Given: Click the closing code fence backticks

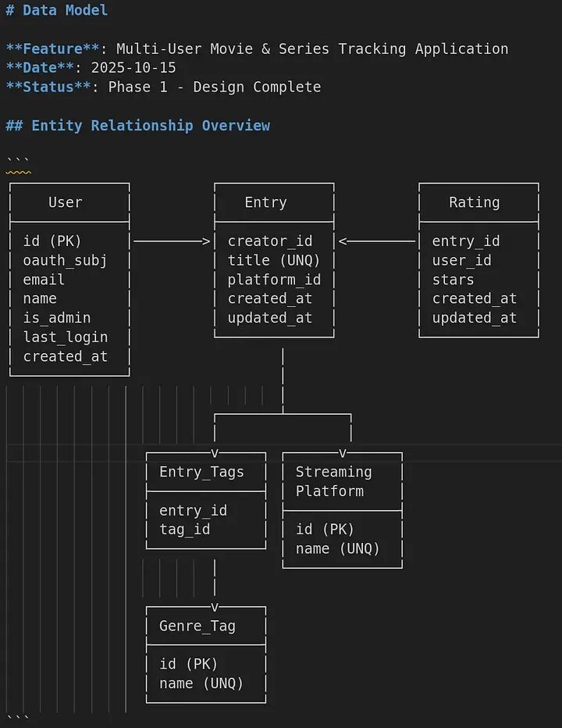Looking at the screenshot, I should pyautogui.click(x=18, y=719).
